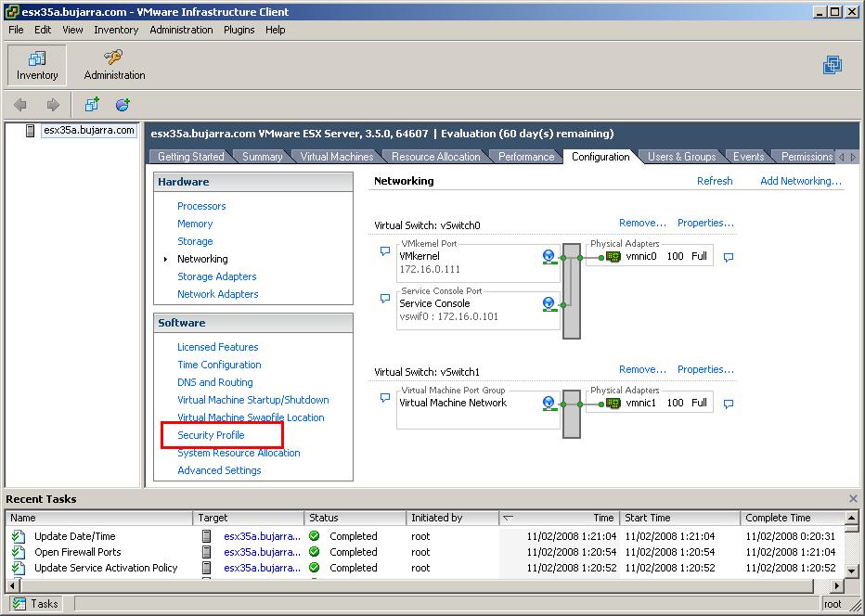Click the Open Firewall Ports task icon
The height and width of the screenshot is (616, 865).
19,552
